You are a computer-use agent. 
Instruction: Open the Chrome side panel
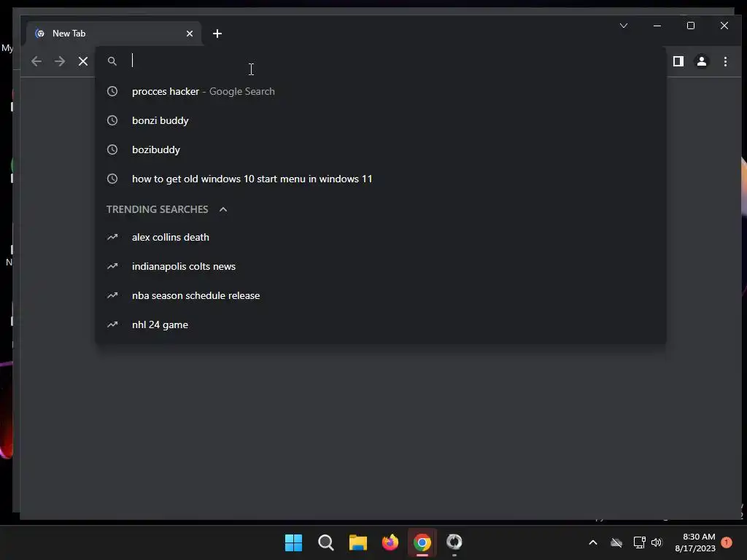[x=678, y=61]
